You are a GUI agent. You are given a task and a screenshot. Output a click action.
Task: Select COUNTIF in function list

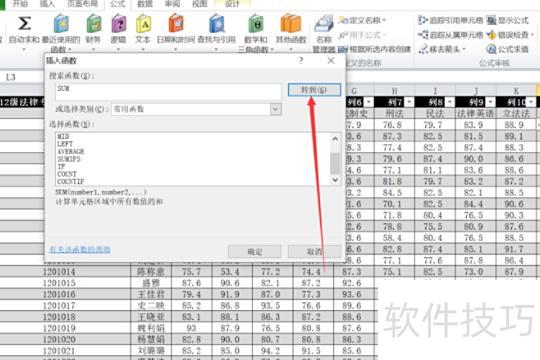tap(71, 182)
